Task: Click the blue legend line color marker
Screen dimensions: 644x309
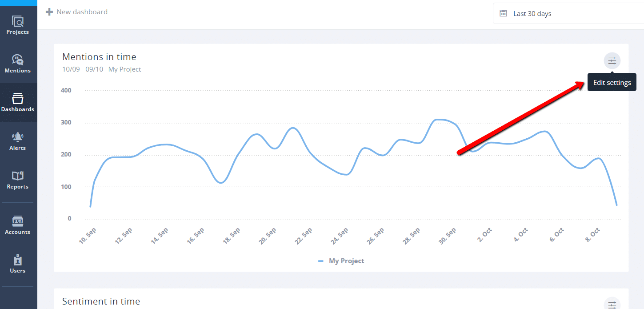Action: coord(321,261)
